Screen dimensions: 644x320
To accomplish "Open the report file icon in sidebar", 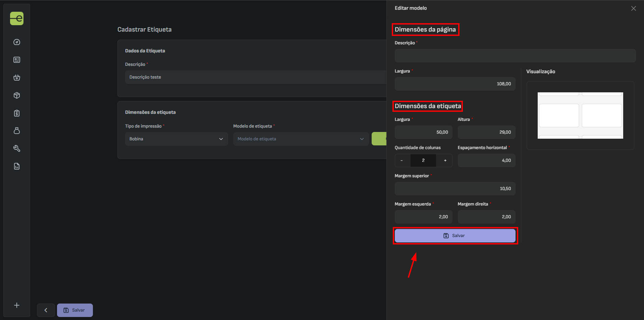I will point(17,166).
